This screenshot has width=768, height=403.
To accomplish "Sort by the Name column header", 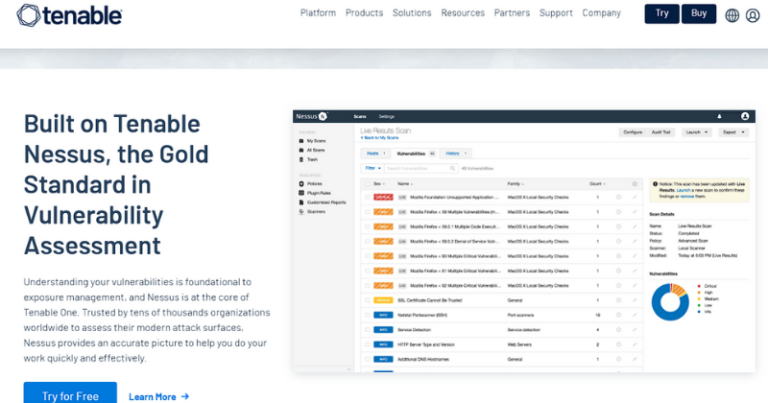I will click(405, 184).
